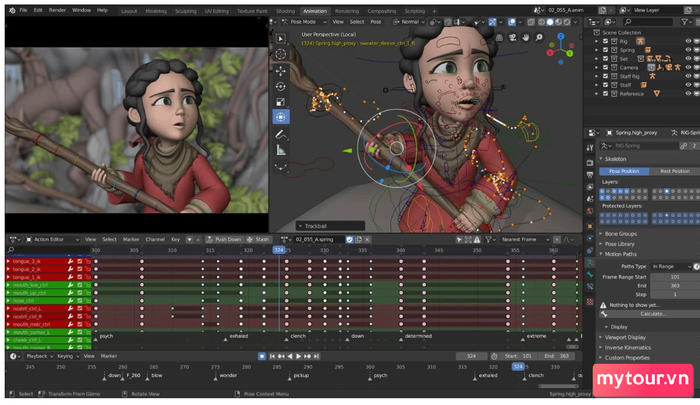
Task: Choose the Measure tool in viewport toolbar
Action: (280, 150)
